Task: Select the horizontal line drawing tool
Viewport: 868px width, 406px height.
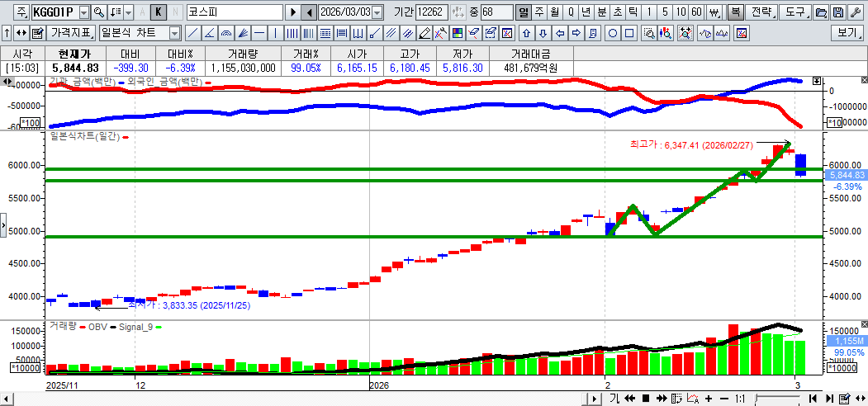Action: tap(259, 34)
